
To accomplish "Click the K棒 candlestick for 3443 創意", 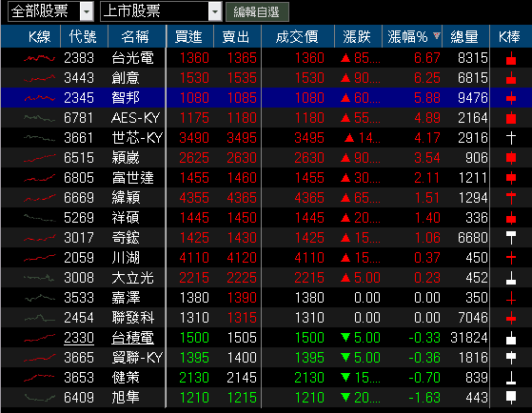I will (511, 78).
